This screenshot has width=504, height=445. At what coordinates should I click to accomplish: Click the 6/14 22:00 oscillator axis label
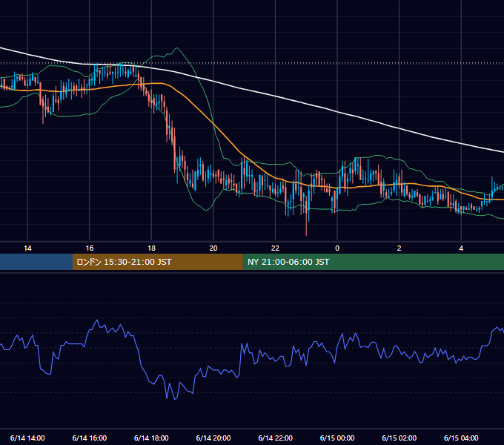point(275,438)
